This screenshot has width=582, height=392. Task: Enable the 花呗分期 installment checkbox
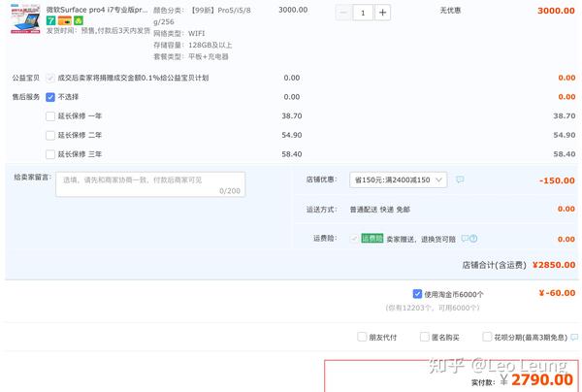click(487, 337)
